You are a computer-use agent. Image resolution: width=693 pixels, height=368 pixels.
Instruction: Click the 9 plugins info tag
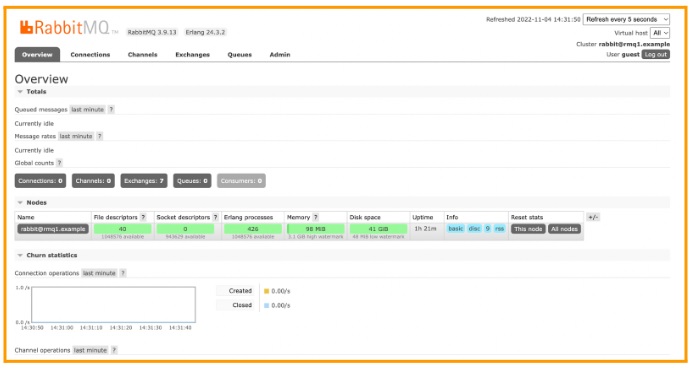coord(487,228)
